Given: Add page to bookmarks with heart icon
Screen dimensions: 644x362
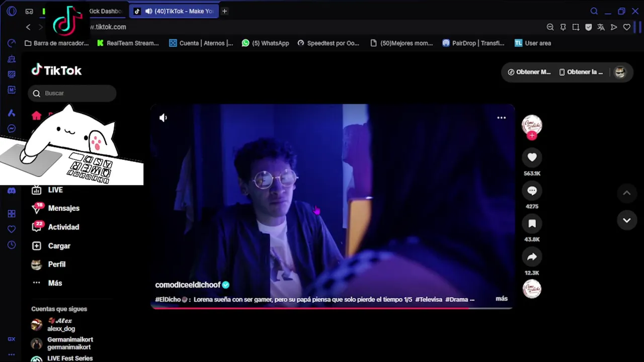Looking at the screenshot, I should (x=626, y=27).
